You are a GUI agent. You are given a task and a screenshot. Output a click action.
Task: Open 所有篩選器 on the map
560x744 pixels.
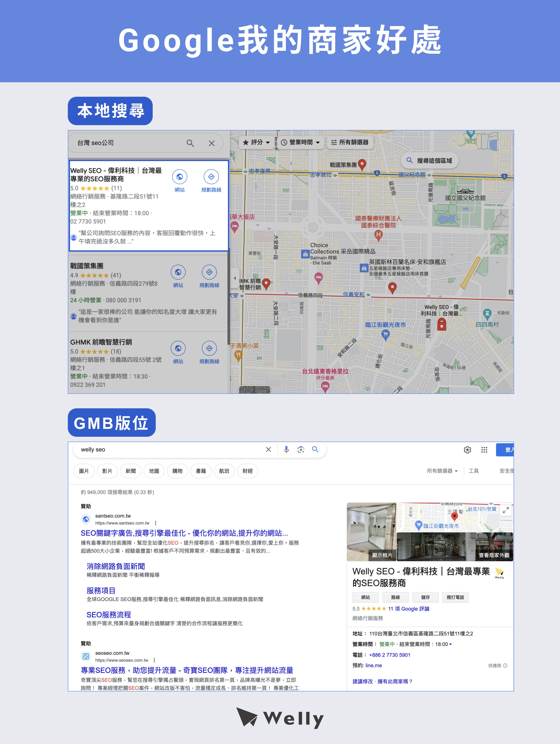[350, 142]
